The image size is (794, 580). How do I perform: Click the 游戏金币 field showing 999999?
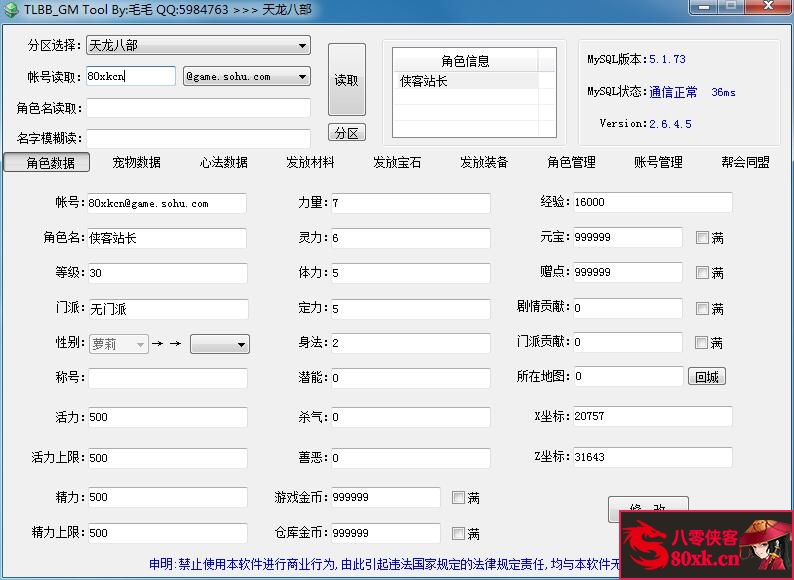(385, 497)
